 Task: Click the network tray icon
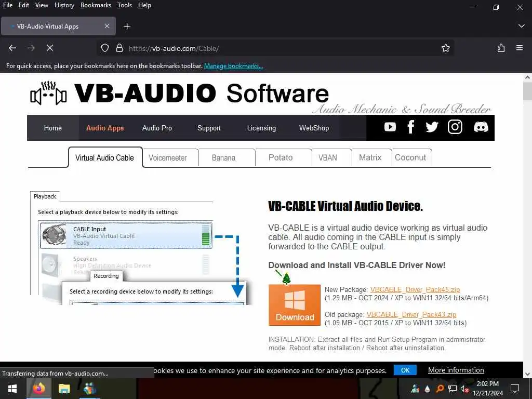click(452, 389)
